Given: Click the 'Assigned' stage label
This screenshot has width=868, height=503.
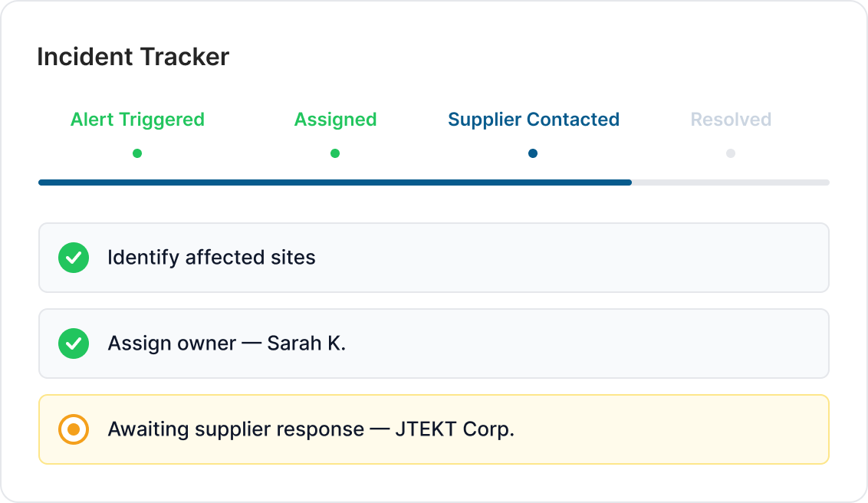Looking at the screenshot, I should (x=335, y=120).
